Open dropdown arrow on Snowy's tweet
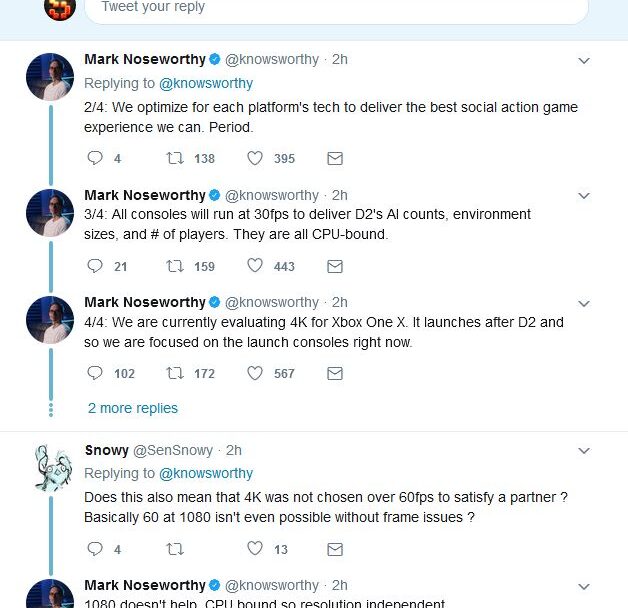This screenshot has height=608, width=628. pyautogui.click(x=584, y=451)
